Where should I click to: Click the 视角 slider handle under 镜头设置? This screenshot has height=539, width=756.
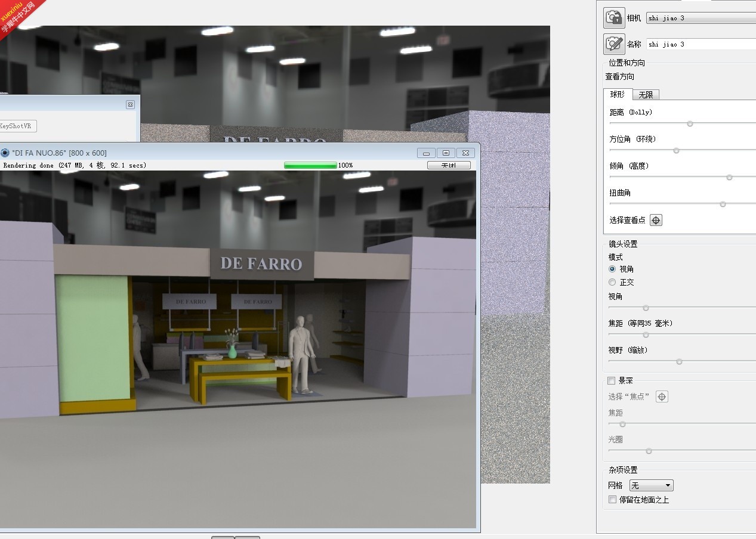pyautogui.click(x=646, y=308)
